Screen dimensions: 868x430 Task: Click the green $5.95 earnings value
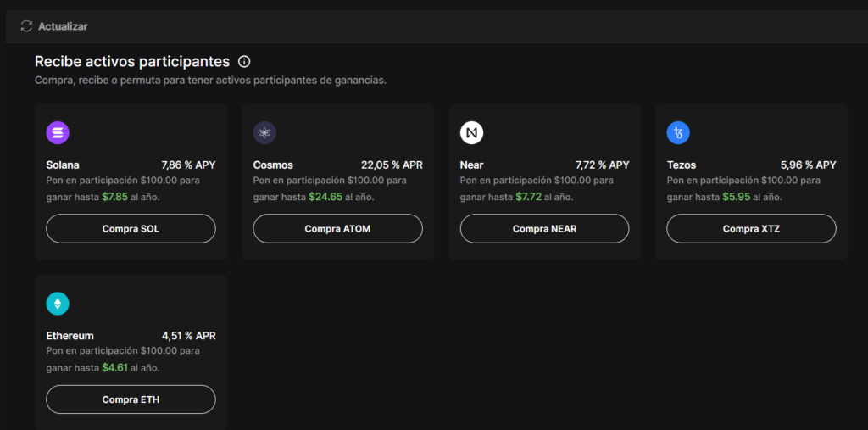(x=736, y=197)
